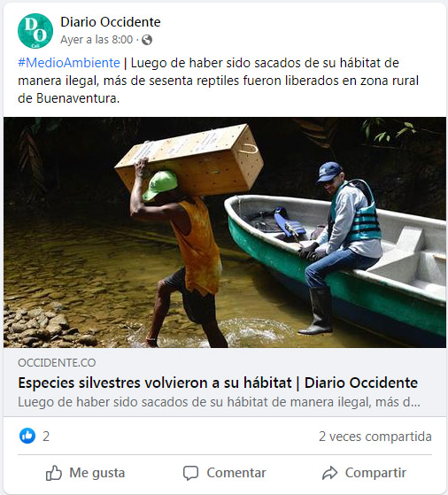This screenshot has height=495, width=448.
Task: Click the thumbs-up icon beside Me gusta
Action: tap(54, 473)
